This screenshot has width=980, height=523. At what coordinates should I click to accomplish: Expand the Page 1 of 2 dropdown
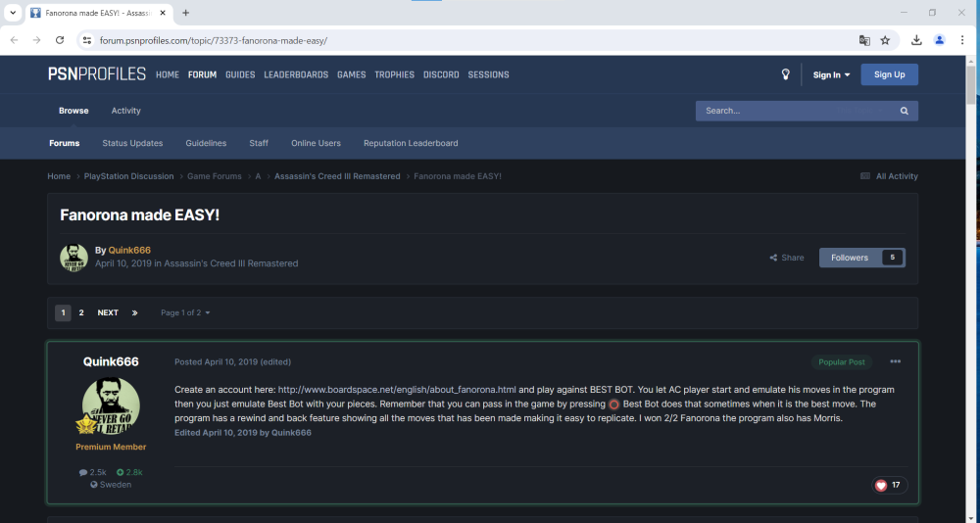pyautogui.click(x=185, y=312)
